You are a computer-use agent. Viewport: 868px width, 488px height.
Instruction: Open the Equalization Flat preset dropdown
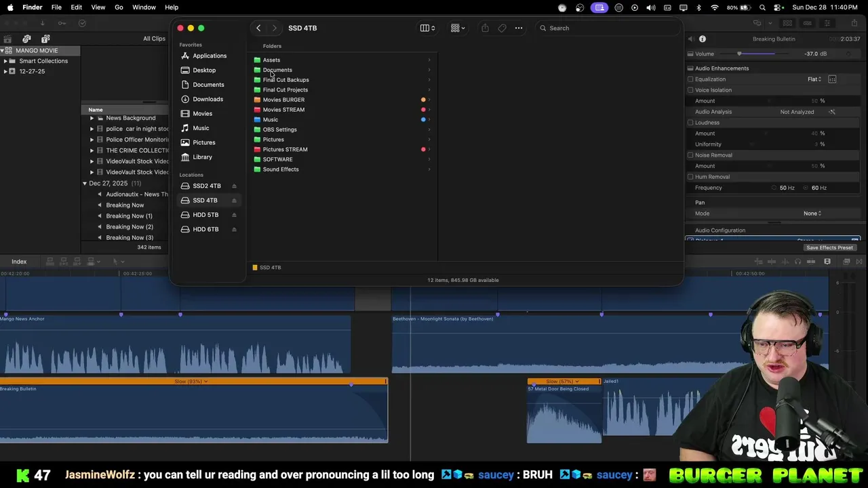coord(814,79)
